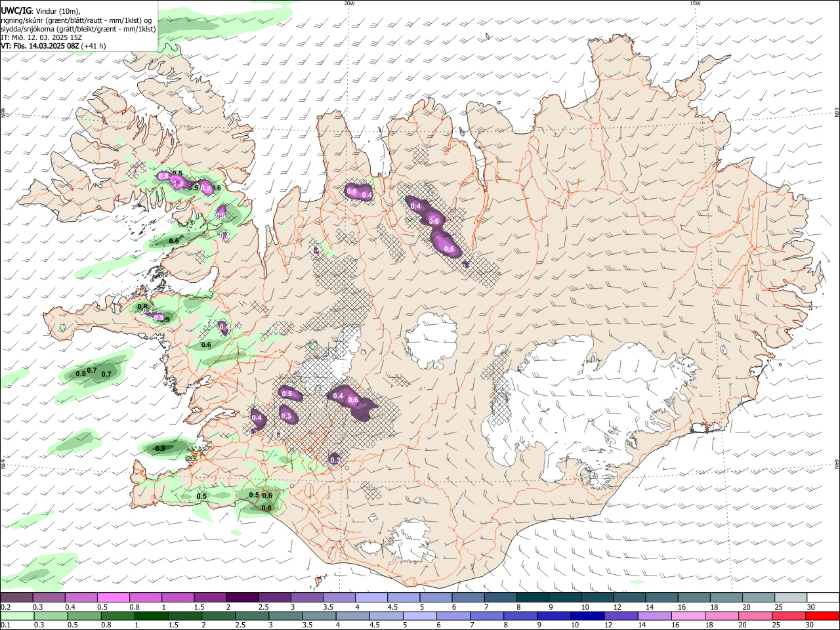
Task: Pick the rain legend swatch between 0.5 and 0.8
Action: coord(84,616)
